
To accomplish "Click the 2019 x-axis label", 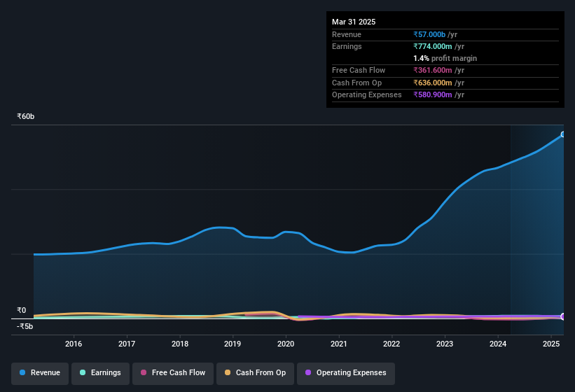I will (x=233, y=344).
